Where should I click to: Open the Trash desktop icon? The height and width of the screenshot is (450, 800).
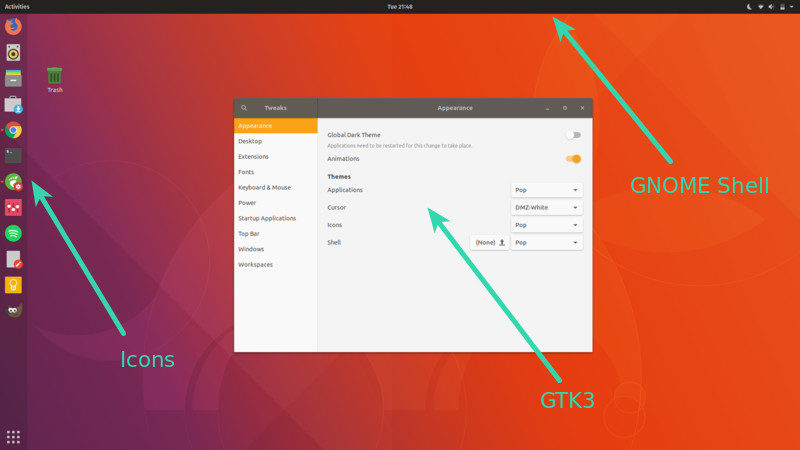click(55, 80)
